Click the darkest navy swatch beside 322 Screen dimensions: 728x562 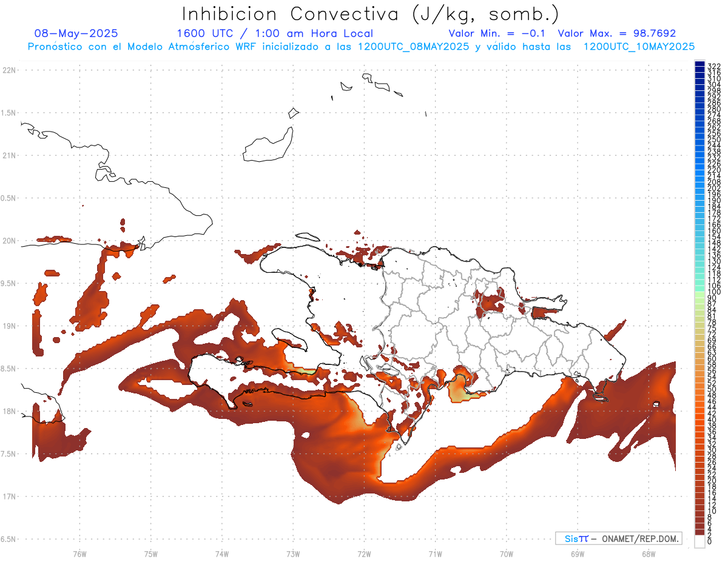[699, 64]
